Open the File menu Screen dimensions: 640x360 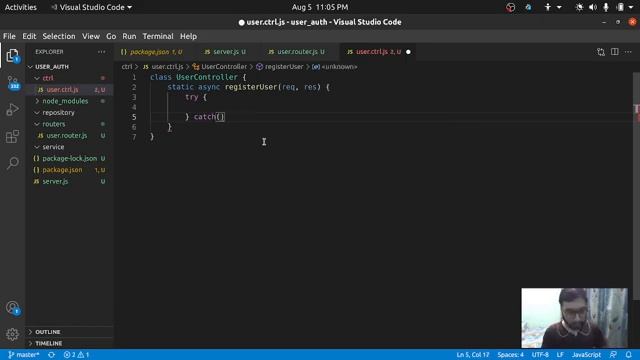9,36
